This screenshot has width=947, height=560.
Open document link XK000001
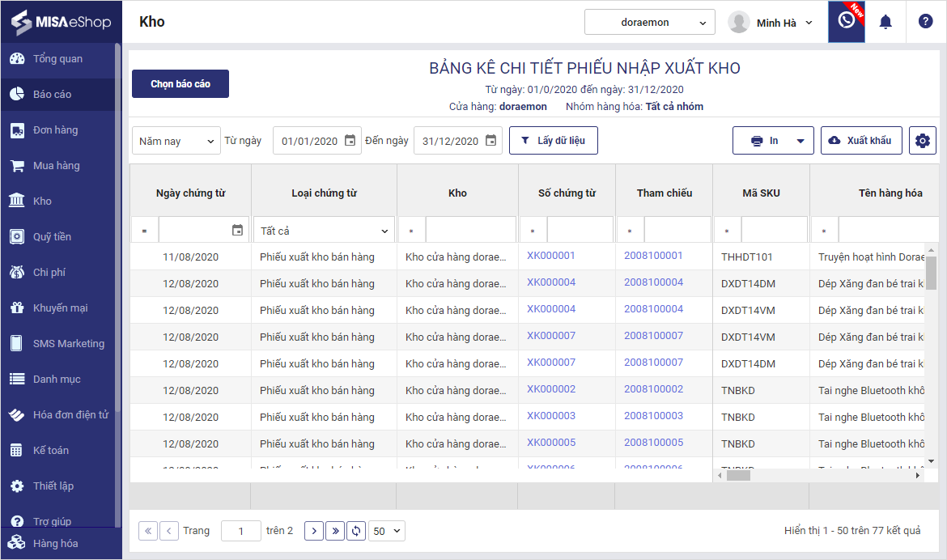point(550,256)
